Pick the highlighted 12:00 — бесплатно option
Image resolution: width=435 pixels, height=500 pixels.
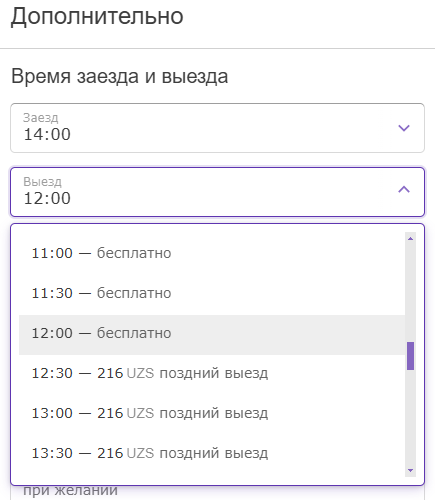212,333
